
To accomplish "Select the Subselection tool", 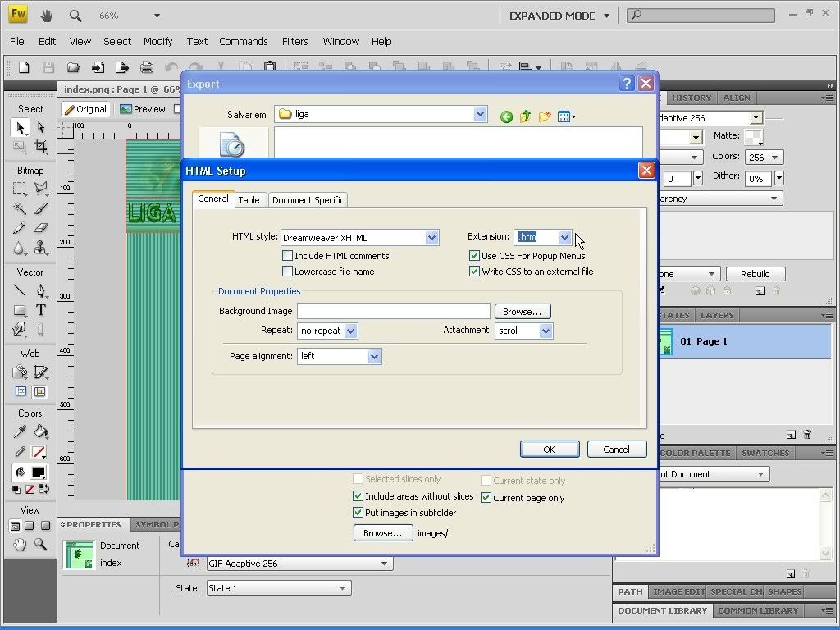I will pyautogui.click(x=41, y=127).
